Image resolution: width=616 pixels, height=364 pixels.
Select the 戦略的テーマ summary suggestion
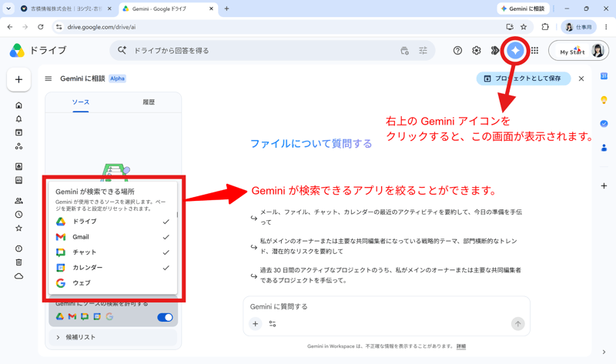387,246
